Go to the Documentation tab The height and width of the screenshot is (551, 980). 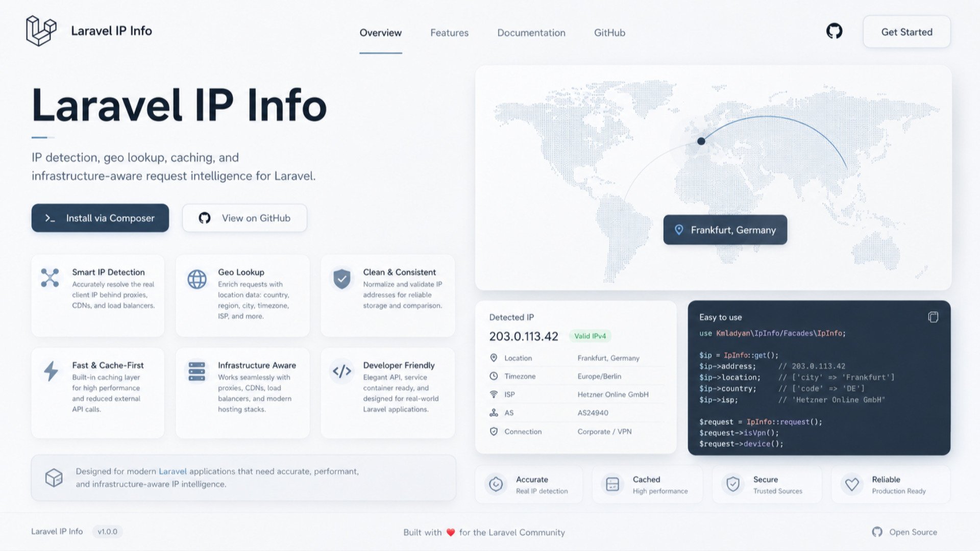pyautogui.click(x=531, y=33)
